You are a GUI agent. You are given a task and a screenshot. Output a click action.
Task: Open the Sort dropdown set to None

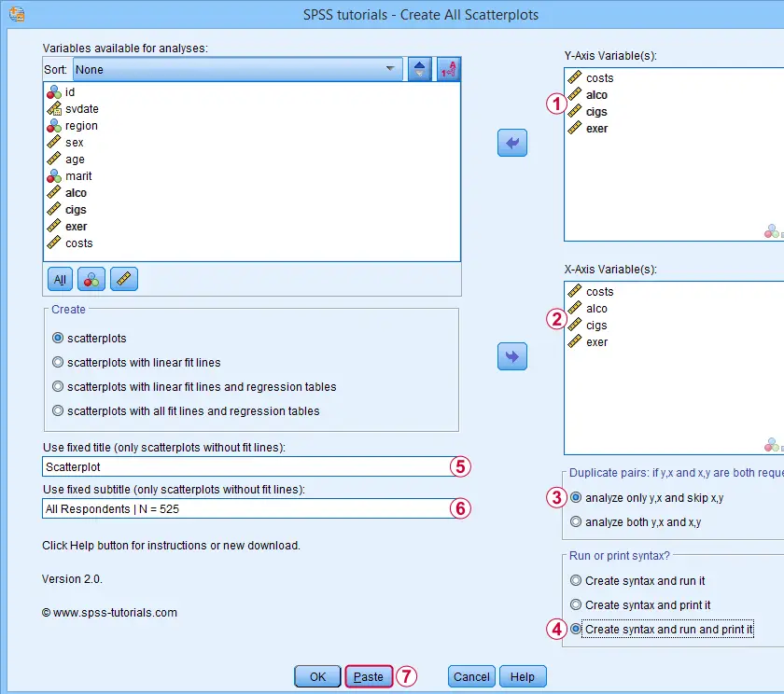coord(237,69)
